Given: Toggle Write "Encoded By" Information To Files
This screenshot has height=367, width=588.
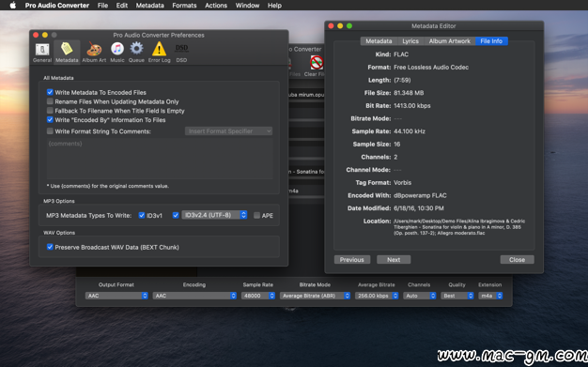Looking at the screenshot, I should pyautogui.click(x=50, y=120).
